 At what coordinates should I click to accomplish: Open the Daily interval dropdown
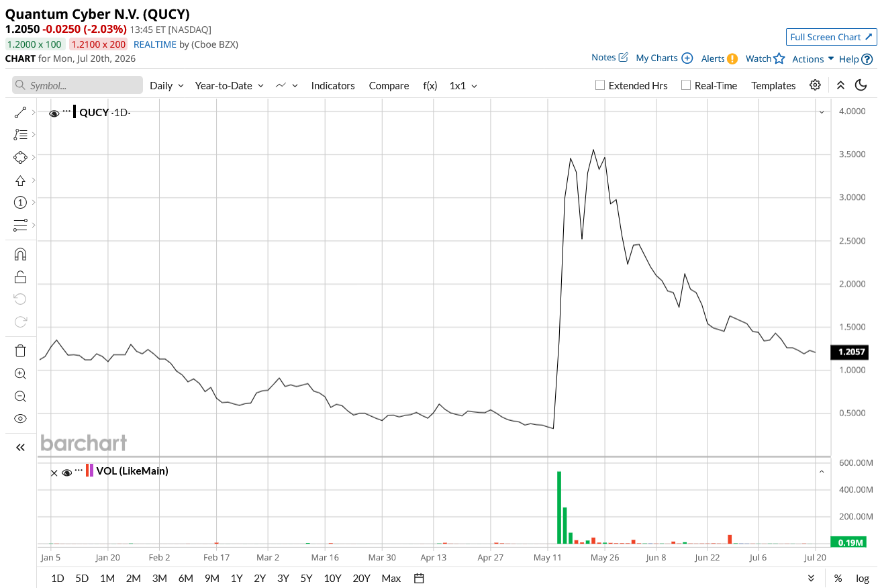(x=166, y=85)
